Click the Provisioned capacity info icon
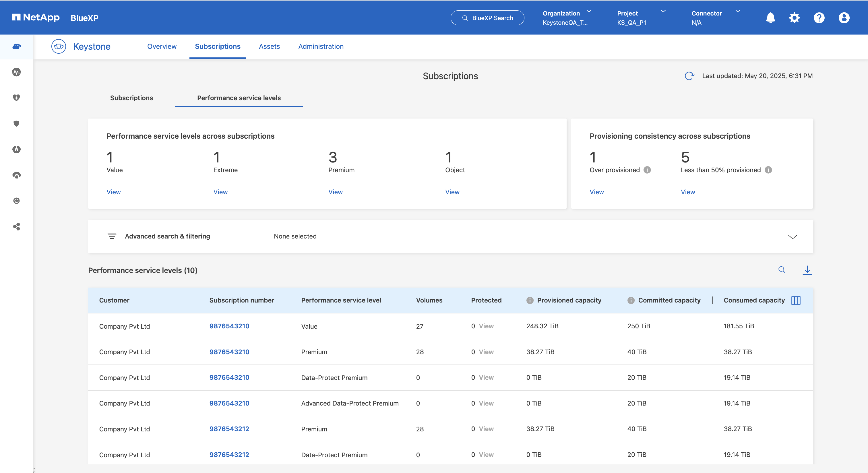 tap(530, 300)
